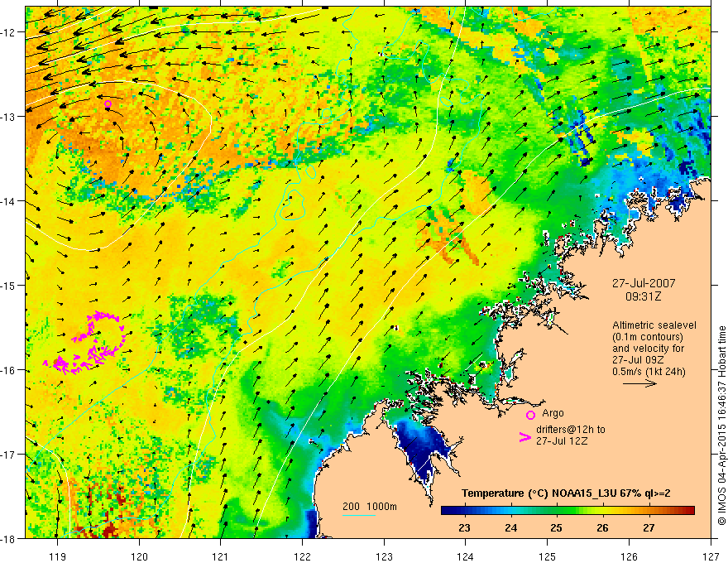
Task: Click the '(0.1m contours)' text
Action: [648, 337]
